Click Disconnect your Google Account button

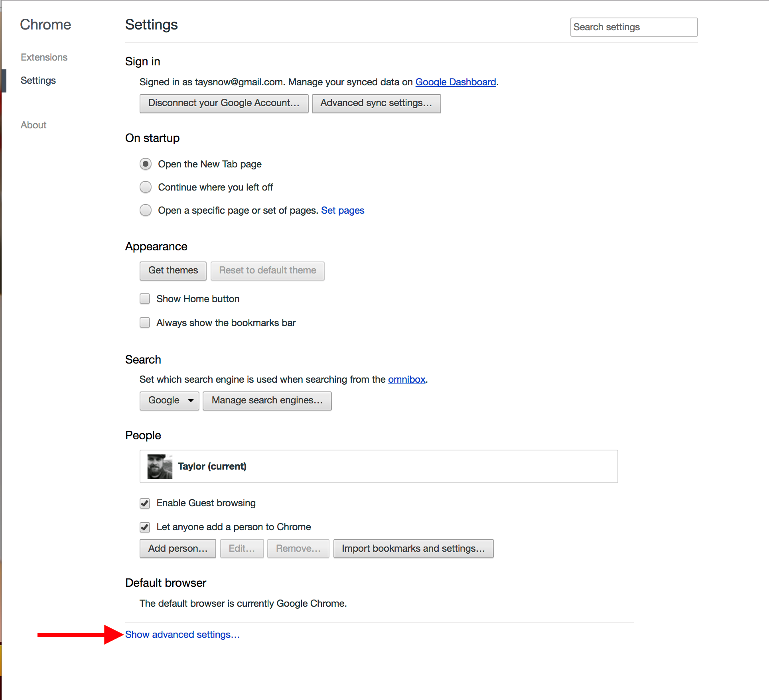click(224, 103)
